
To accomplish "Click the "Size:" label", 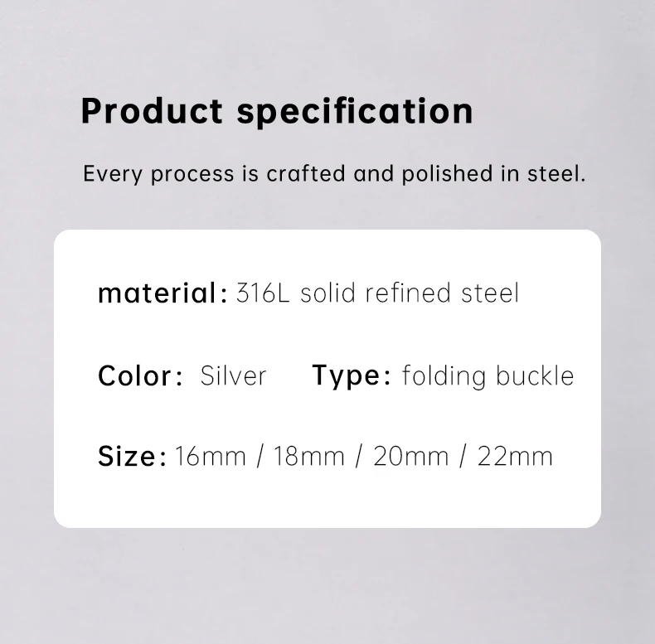I will (x=133, y=457).
